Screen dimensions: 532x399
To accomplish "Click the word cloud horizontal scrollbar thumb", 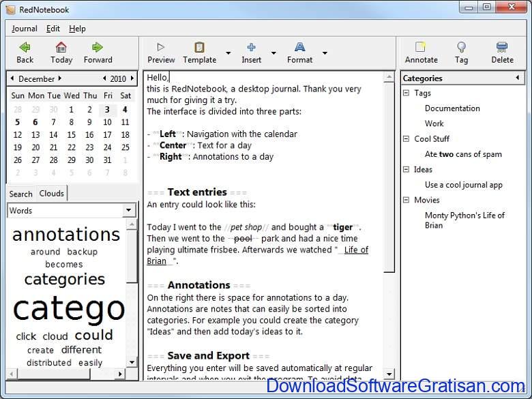I will (x=54, y=374).
